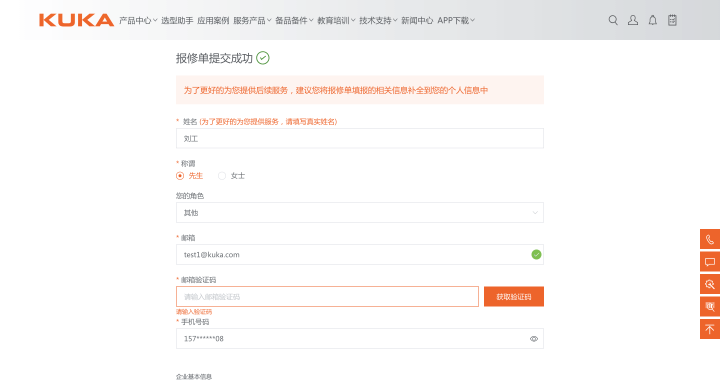Open the user account icon
This screenshot has height=389, width=720.
tap(633, 20)
